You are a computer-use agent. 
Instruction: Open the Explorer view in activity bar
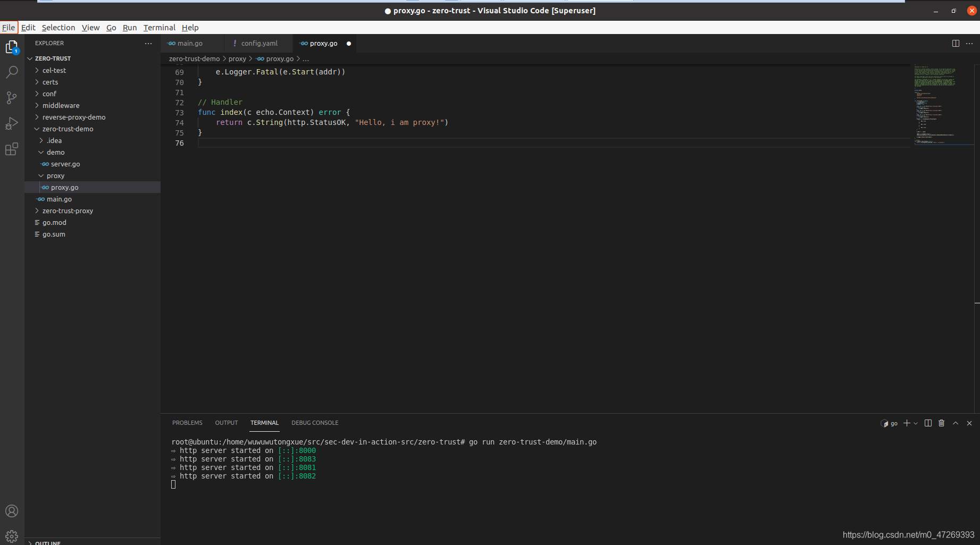[x=12, y=47]
